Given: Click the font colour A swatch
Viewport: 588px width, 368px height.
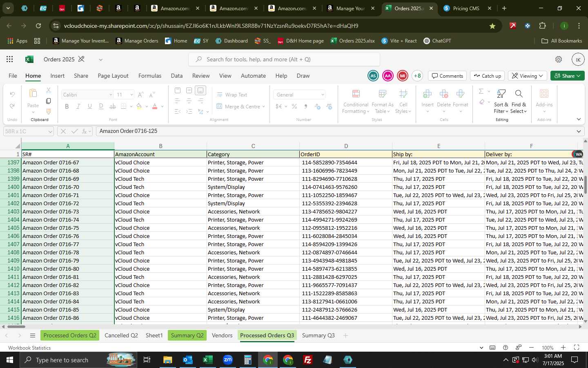Looking at the screenshot, I should click(x=155, y=106).
